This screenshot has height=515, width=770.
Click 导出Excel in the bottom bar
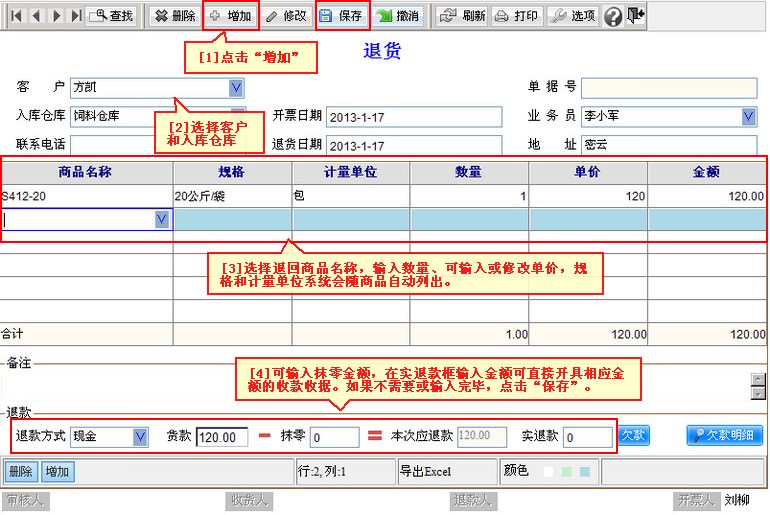tap(426, 471)
